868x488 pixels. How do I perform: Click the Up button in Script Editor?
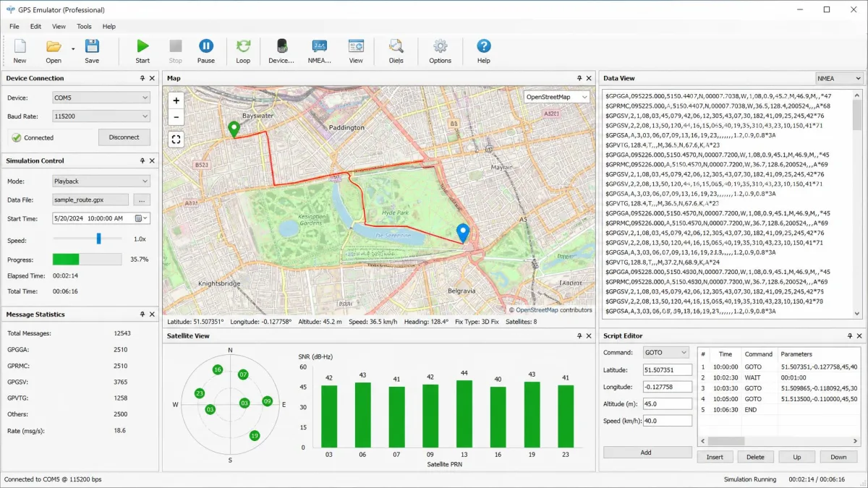(x=796, y=457)
